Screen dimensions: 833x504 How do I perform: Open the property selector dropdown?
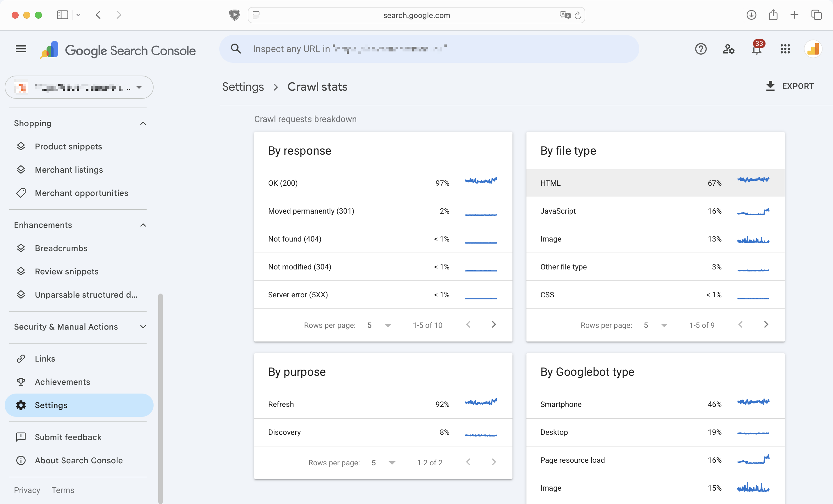point(79,87)
